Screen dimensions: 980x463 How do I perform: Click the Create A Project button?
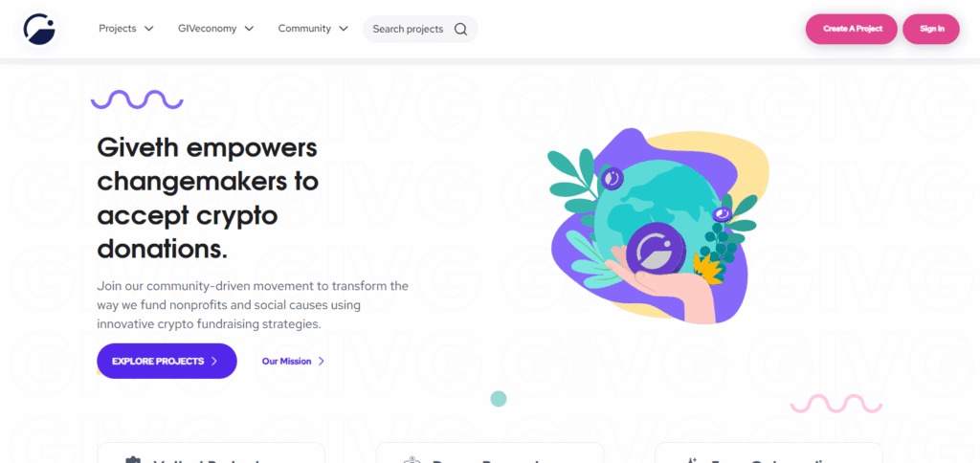coord(852,30)
